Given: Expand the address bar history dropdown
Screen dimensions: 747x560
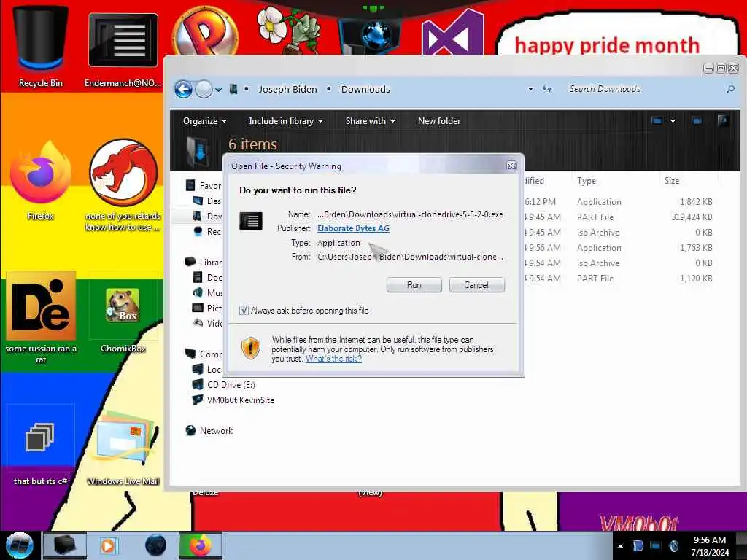Looking at the screenshot, I should click(x=530, y=89).
